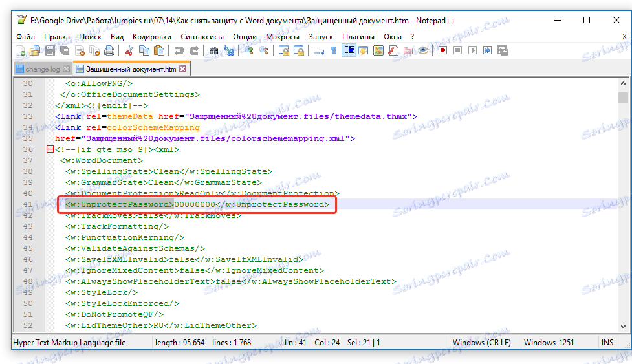
Task: Click the Windows (CR LF) status bar field
Action: (x=482, y=343)
